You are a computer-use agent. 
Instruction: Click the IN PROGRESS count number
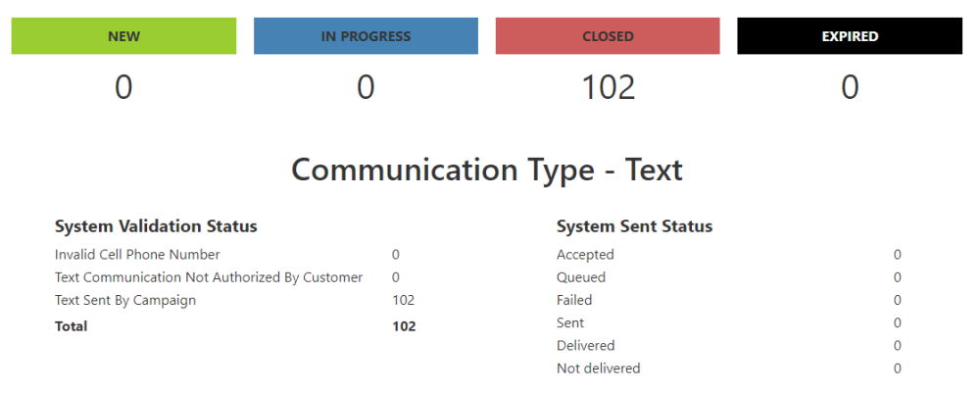pos(366,87)
